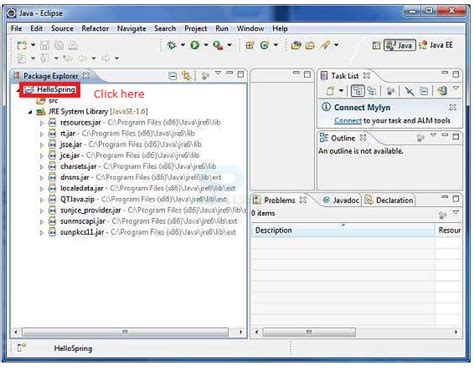Open the Edit menu
The image size is (474, 370).
pyautogui.click(x=36, y=29)
